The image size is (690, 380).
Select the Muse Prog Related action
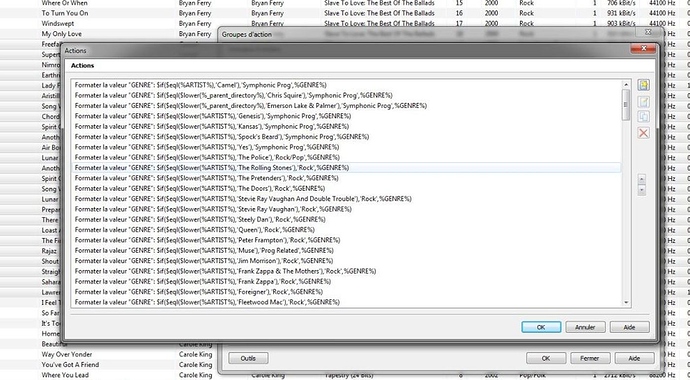click(x=346, y=250)
